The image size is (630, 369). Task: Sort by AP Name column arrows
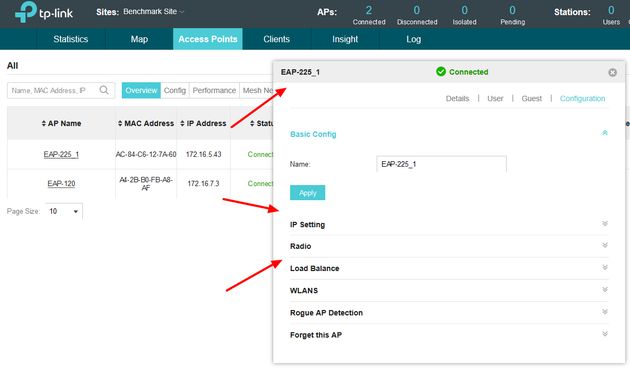[x=43, y=123]
